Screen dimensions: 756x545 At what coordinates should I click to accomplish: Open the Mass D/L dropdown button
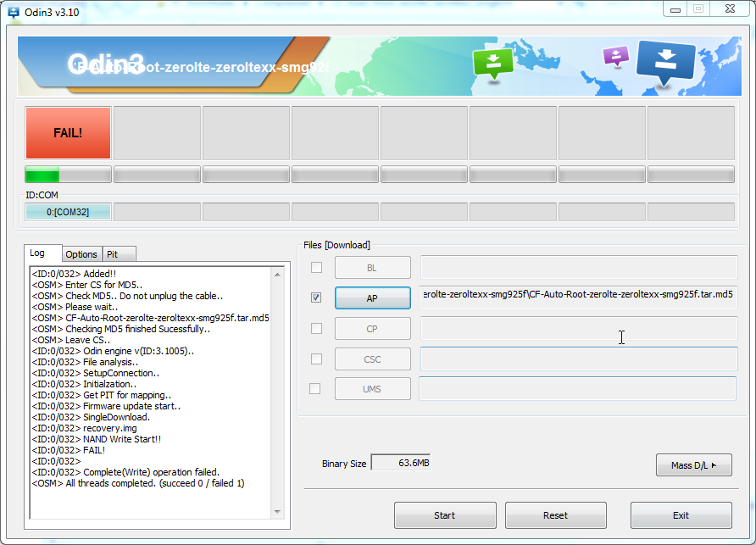[x=694, y=465]
